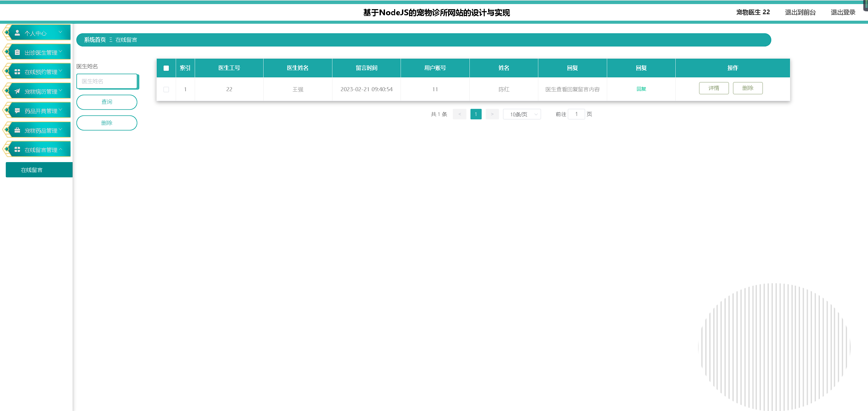The height and width of the screenshot is (411, 868).
Task: Click 退出到前台 in the top bar
Action: (800, 13)
